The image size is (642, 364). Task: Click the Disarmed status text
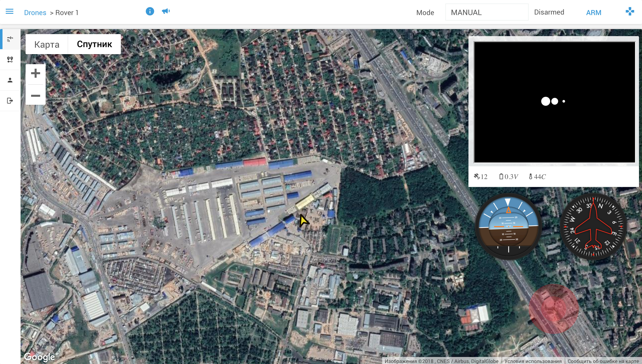click(549, 12)
